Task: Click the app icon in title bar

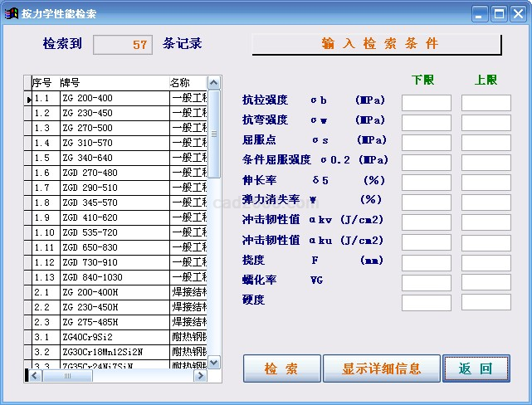Action: (12, 13)
